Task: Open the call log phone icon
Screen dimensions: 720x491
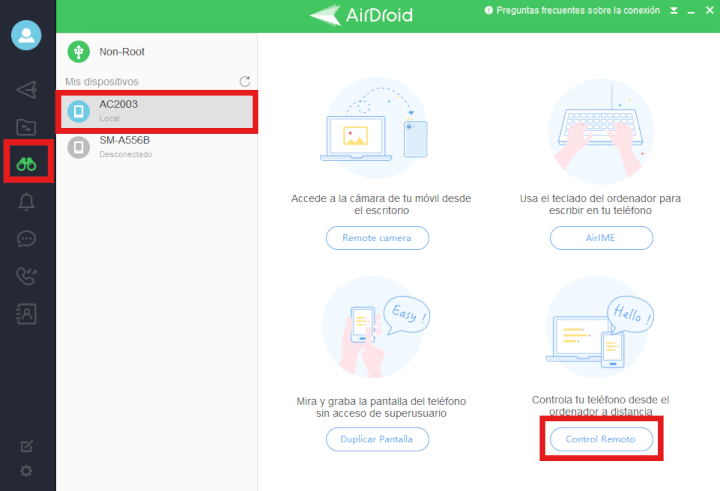Action: (x=26, y=276)
